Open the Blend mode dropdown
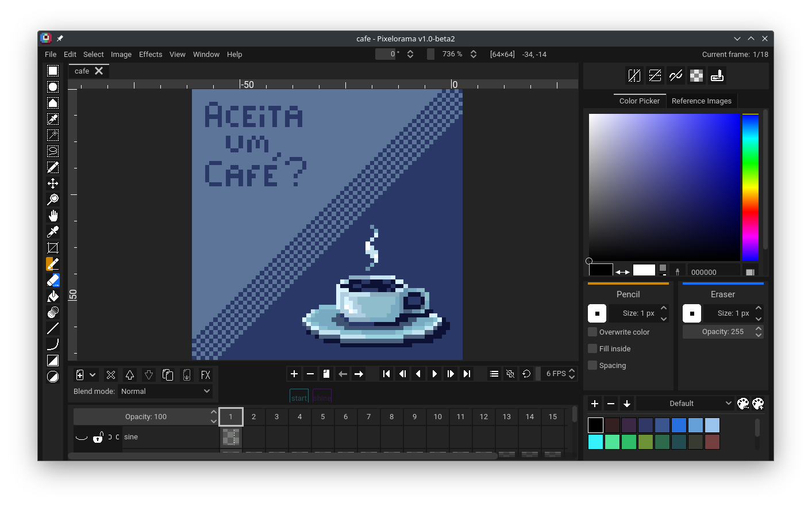 (166, 391)
